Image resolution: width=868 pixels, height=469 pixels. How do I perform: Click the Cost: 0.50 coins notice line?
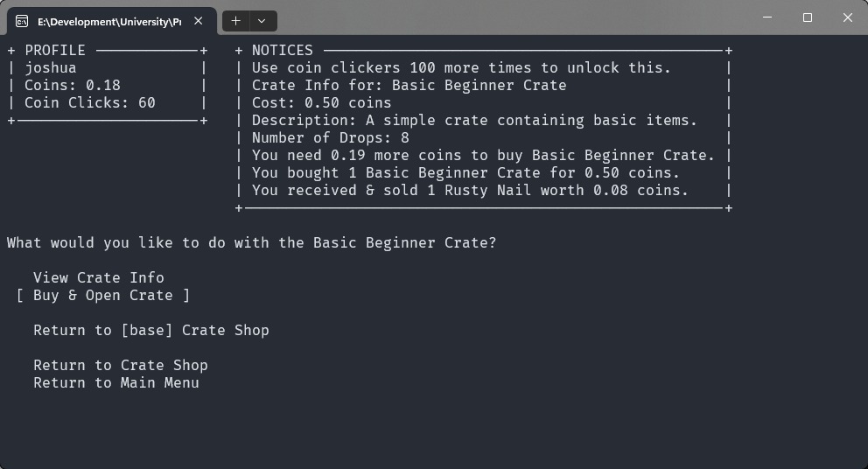point(321,102)
